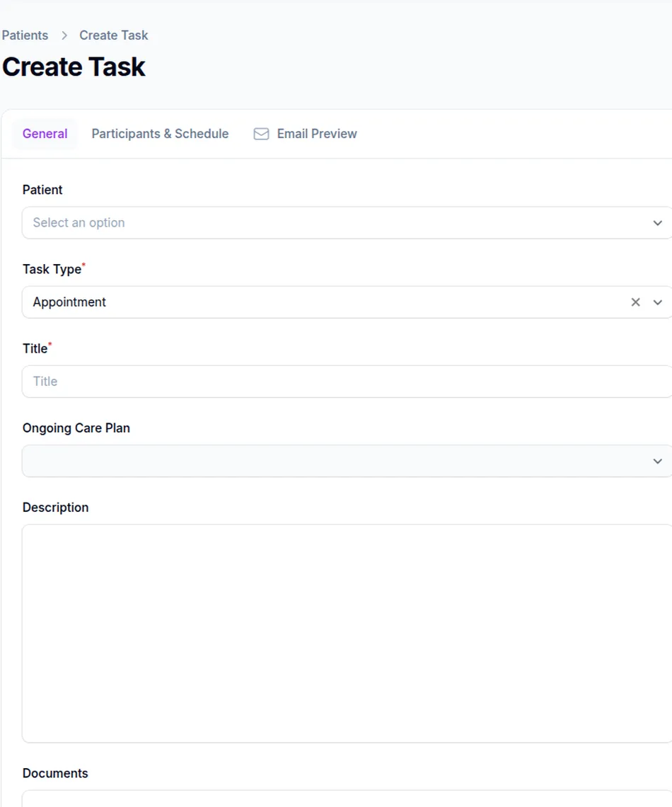Image resolution: width=672 pixels, height=807 pixels.
Task: Click the Create Task page heading
Action: coord(74,67)
